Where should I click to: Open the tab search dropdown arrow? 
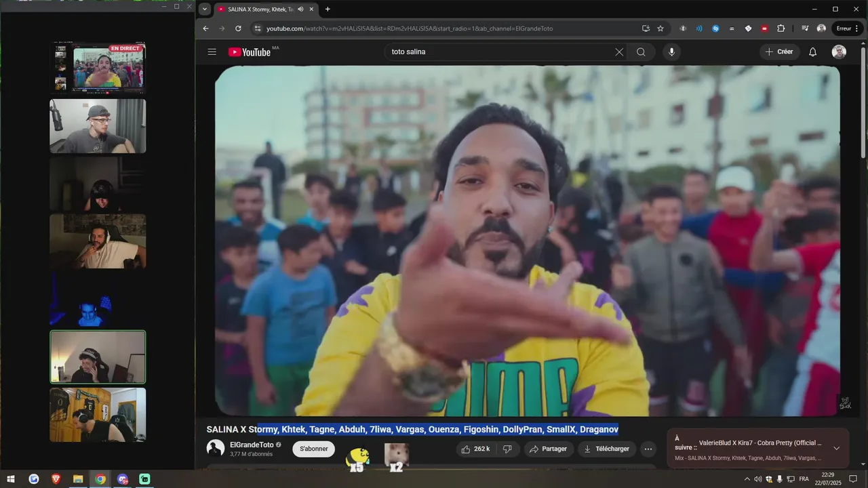(205, 9)
